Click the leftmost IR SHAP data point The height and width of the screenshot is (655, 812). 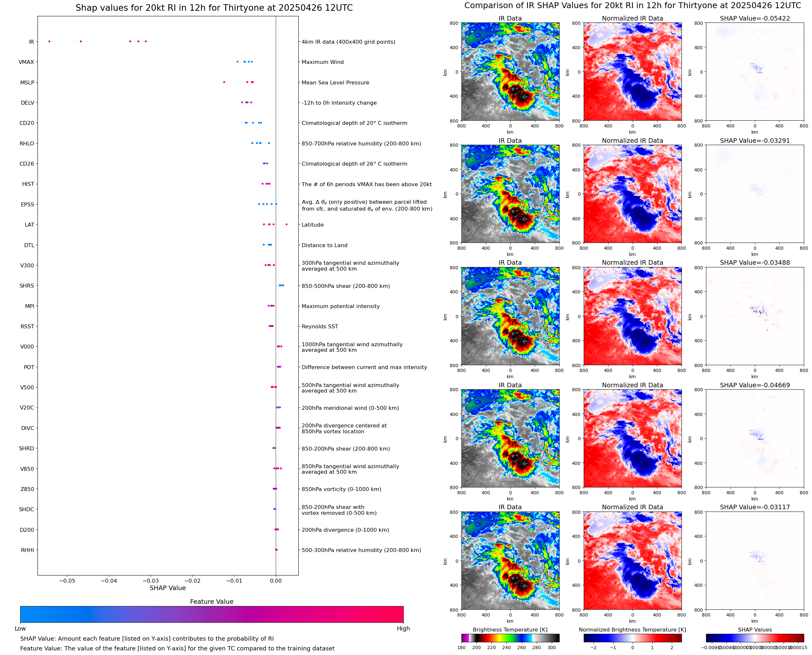tap(49, 41)
